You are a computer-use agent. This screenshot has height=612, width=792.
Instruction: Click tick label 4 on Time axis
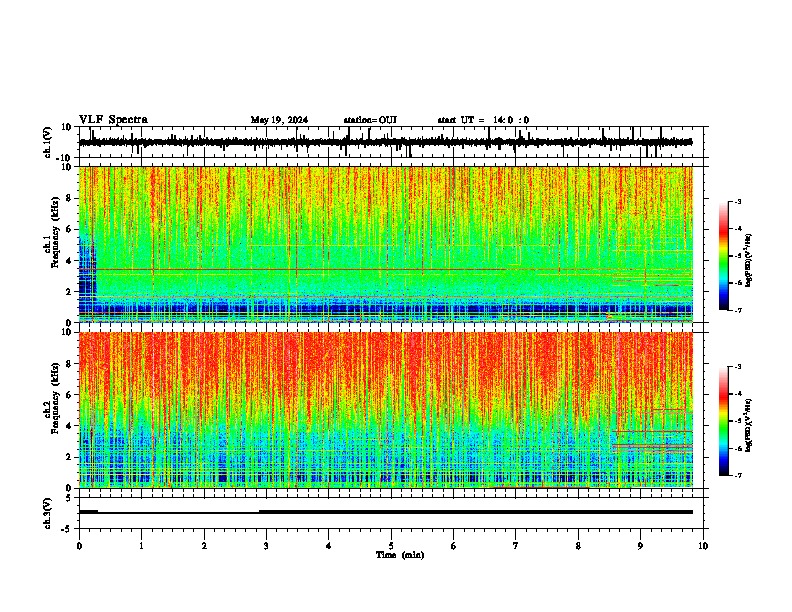(329, 546)
